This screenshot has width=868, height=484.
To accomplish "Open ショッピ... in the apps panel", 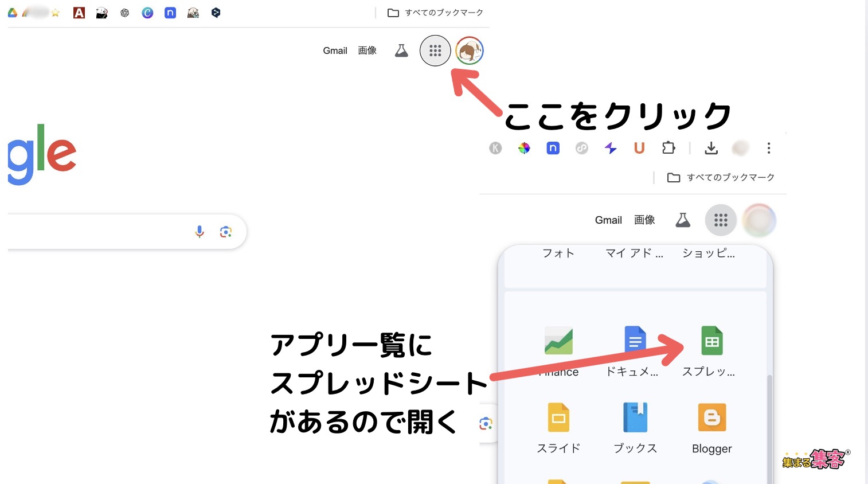I will point(709,253).
